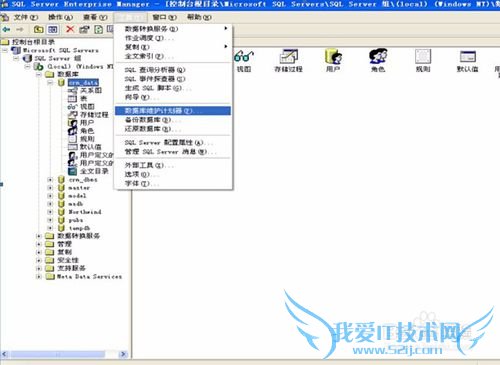Click the Back arrow toolbar icon
The width and height of the screenshot is (500, 365).
(x=6, y=30)
